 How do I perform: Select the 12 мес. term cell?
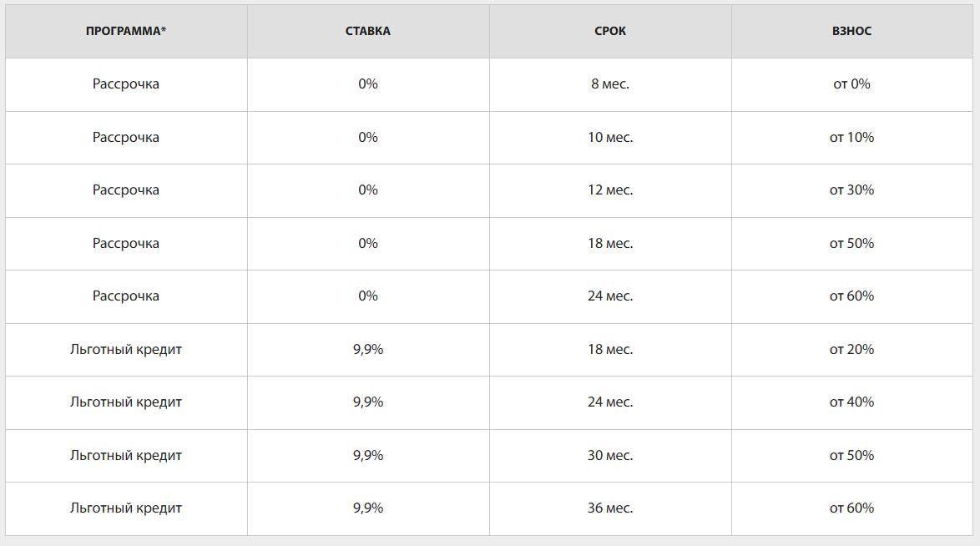(610, 190)
